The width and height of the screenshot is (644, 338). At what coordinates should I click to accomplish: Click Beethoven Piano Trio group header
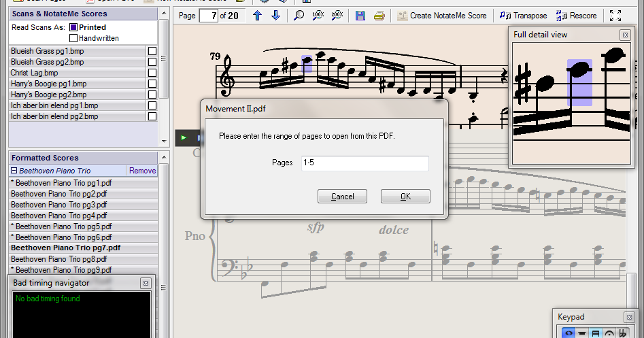click(x=67, y=171)
